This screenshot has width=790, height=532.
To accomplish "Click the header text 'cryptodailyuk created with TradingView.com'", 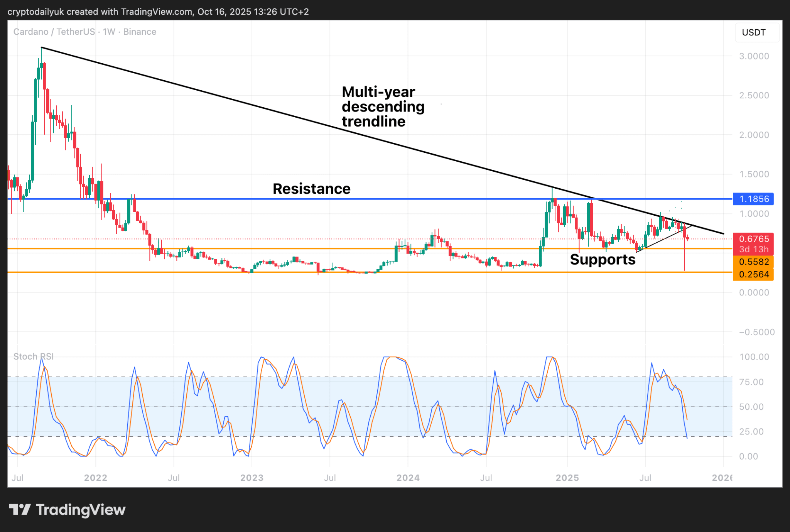I will click(100, 12).
